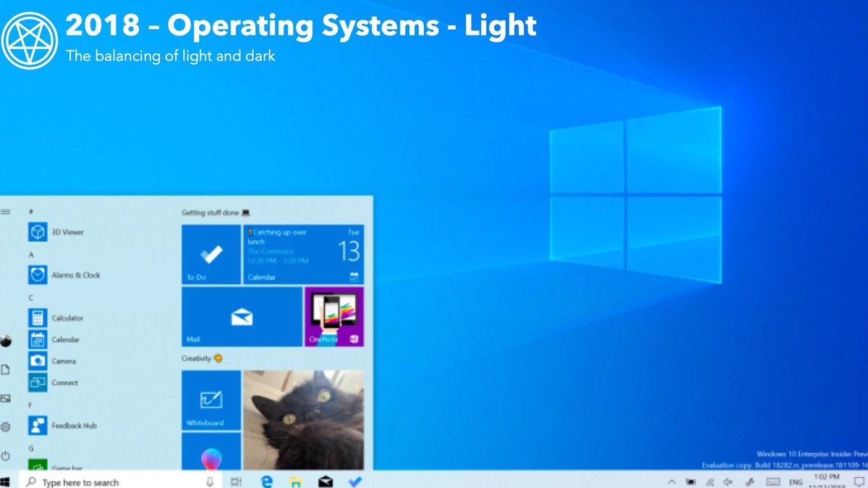Image resolution: width=868 pixels, height=488 pixels.
Task: Open the clock showing 1:02 PM
Action: coord(826,481)
